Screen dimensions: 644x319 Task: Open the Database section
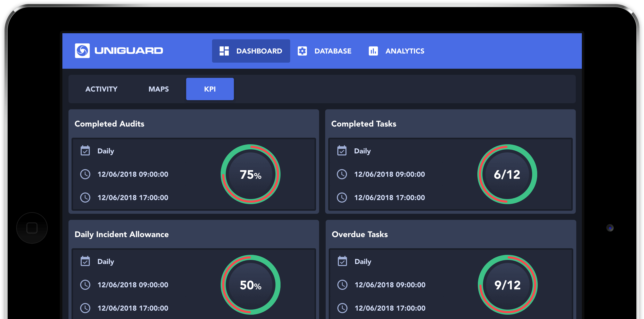(x=333, y=51)
